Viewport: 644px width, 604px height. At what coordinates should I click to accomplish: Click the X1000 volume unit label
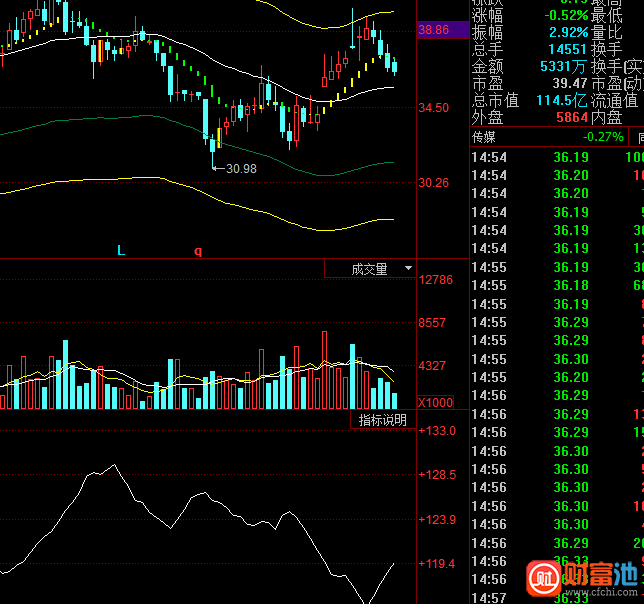pos(435,402)
